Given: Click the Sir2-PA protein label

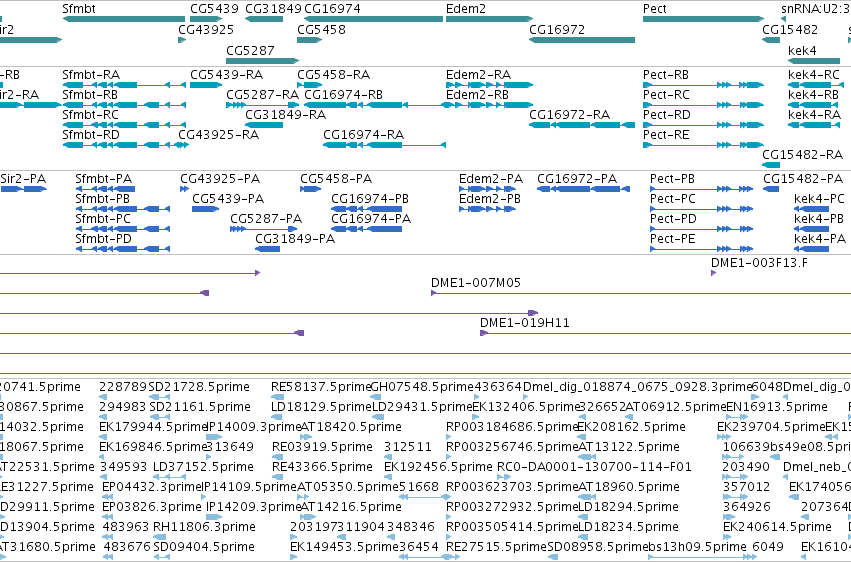Looking at the screenshot, I should click(x=23, y=178).
